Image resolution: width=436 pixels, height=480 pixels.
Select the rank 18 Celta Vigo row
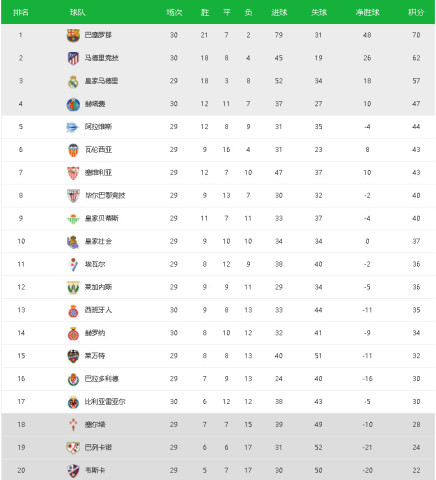tap(218, 425)
